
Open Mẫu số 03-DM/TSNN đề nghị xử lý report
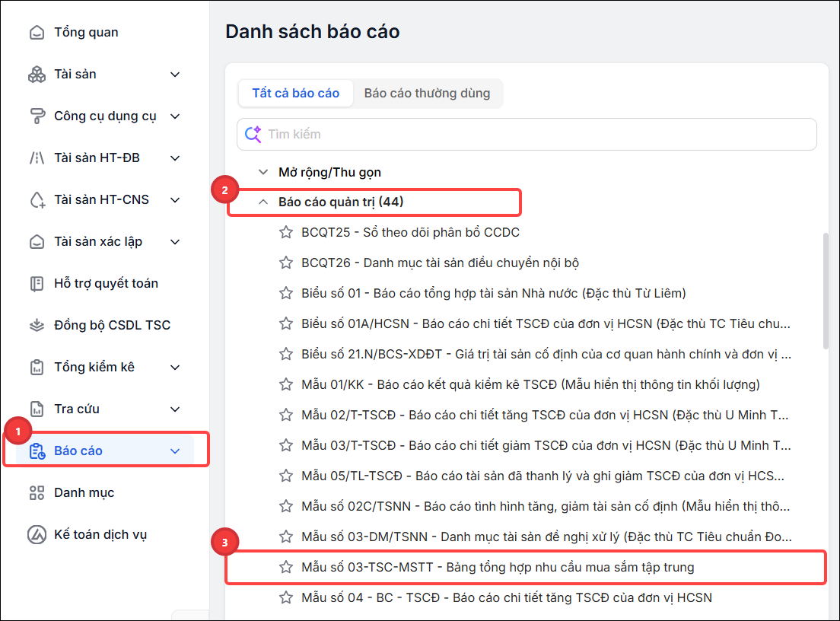coord(546,537)
